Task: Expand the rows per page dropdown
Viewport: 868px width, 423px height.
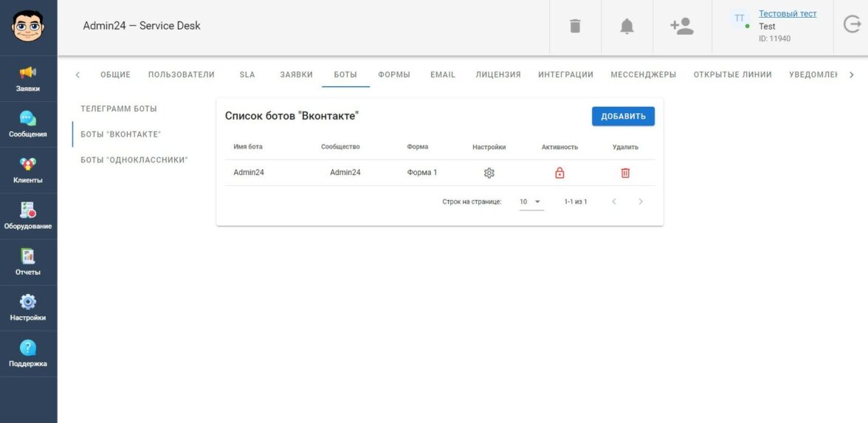Action: [x=531, y=202]
